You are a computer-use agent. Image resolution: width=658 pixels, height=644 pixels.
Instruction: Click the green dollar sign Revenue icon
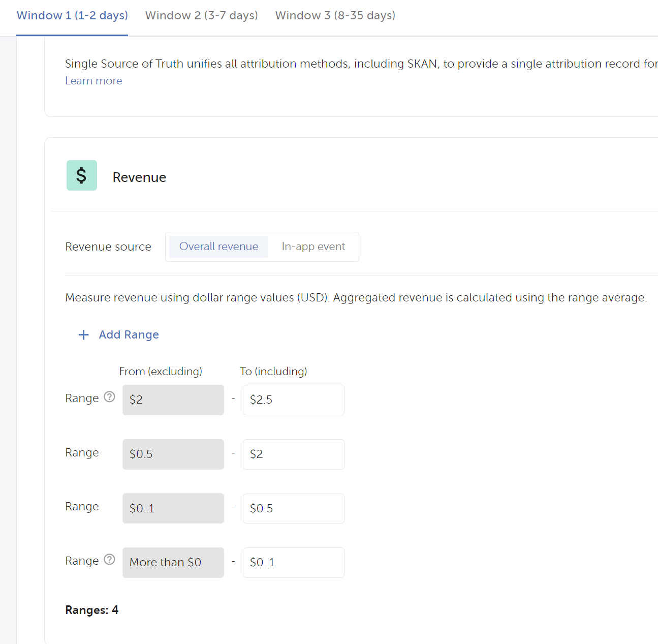tap(81, 175)
